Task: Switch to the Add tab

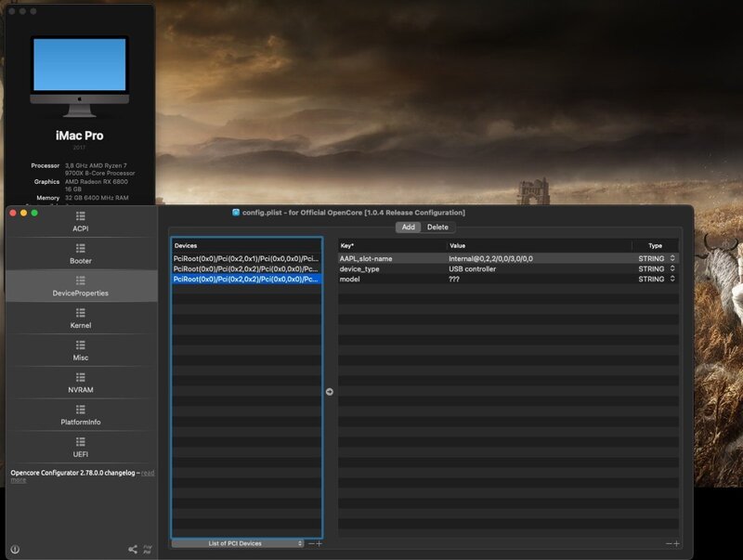Action: pos(409,227)
